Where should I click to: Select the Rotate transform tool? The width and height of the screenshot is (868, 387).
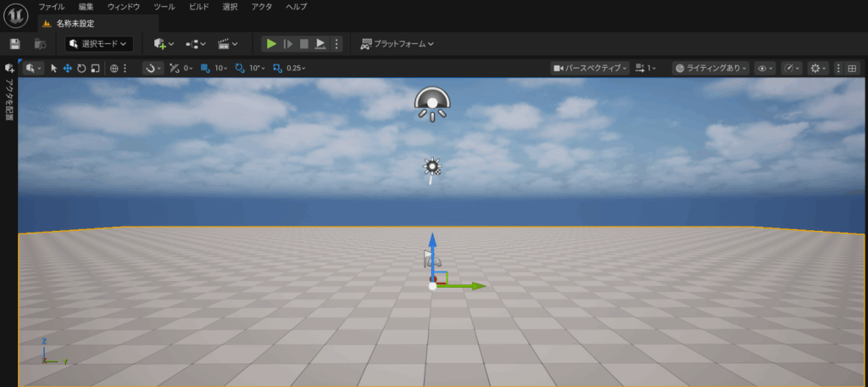pos(81,69)
